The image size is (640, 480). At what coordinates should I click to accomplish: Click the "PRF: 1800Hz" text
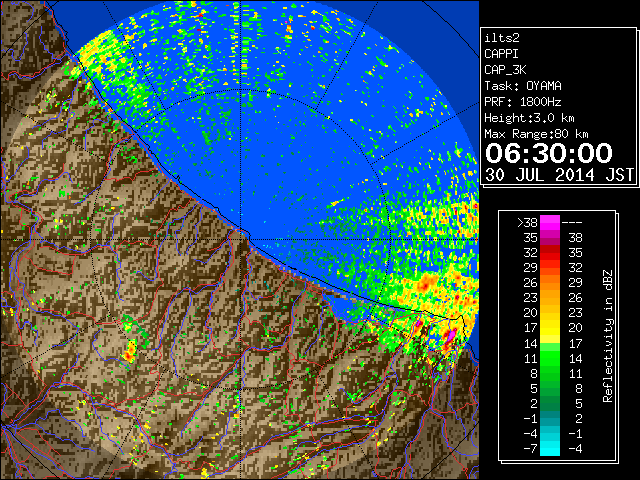point(523,102)
